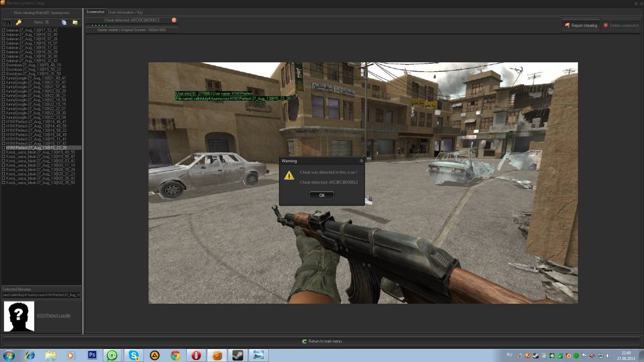Select KoroL_uaca_bleat-27_Aug_13@20_03_42 entry

pyautogui.click(x=41, y=161)
